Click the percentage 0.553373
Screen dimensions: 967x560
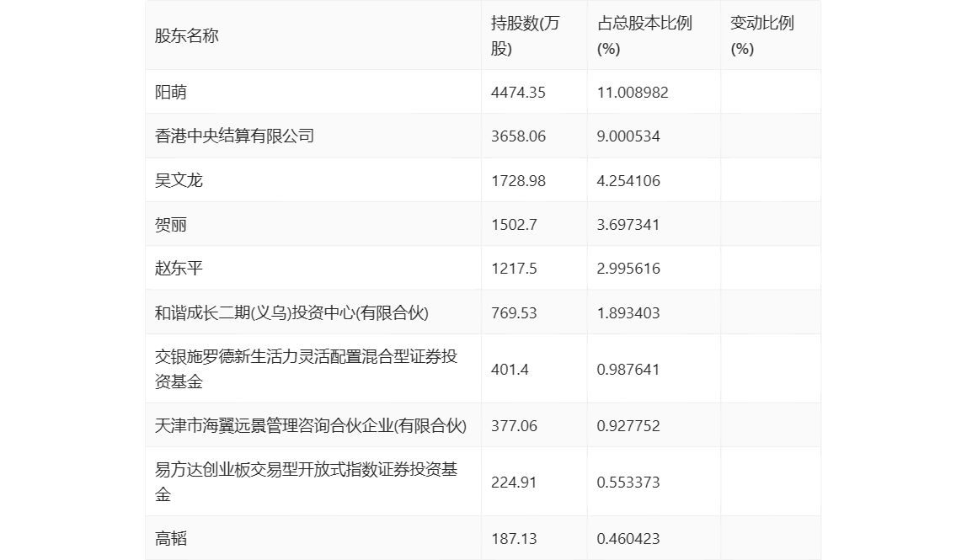point(628,482)
